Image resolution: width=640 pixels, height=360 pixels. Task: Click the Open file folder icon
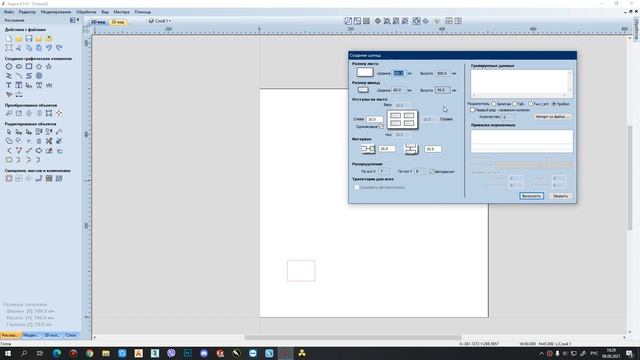19,38
